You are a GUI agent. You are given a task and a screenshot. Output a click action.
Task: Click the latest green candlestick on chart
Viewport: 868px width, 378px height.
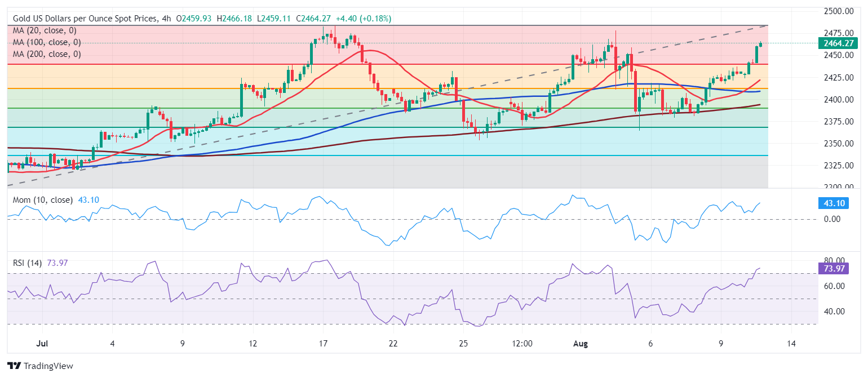tap(761, 44)
